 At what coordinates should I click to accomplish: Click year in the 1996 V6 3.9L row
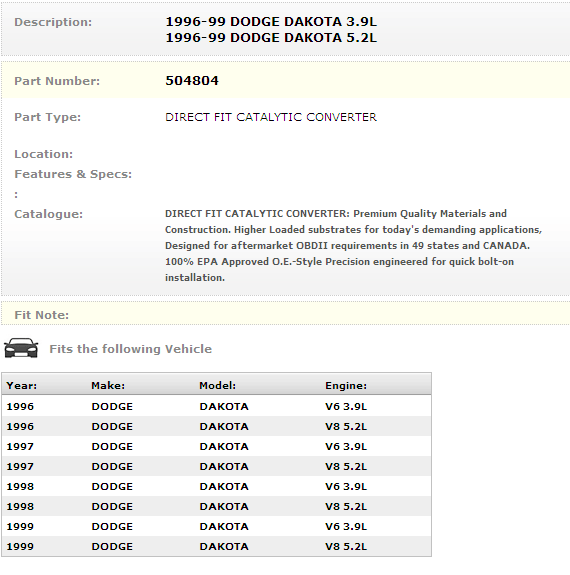click(x=20, y=406)
